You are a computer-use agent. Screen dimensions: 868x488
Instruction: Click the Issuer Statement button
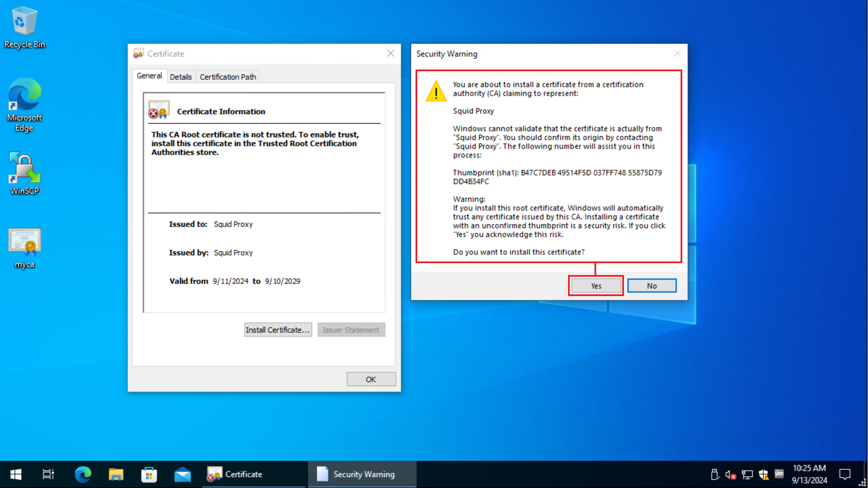pyautogui.click(x=351, y=330)
